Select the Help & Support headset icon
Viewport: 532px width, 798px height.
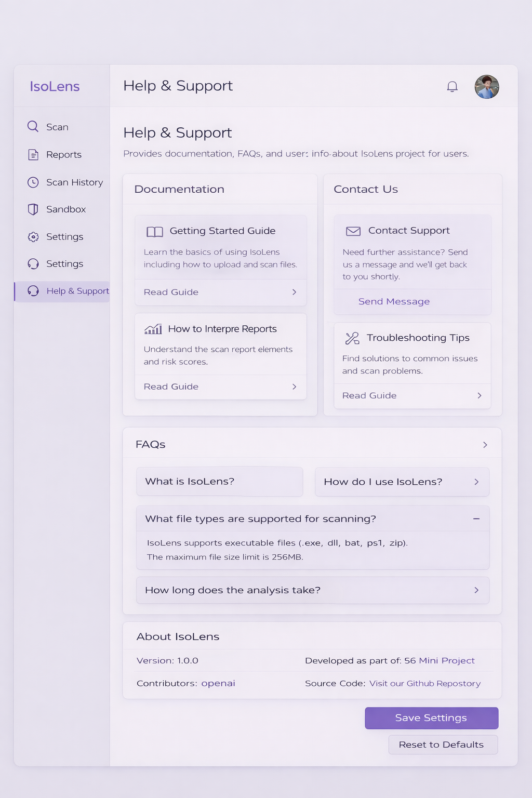click(33, 291)
